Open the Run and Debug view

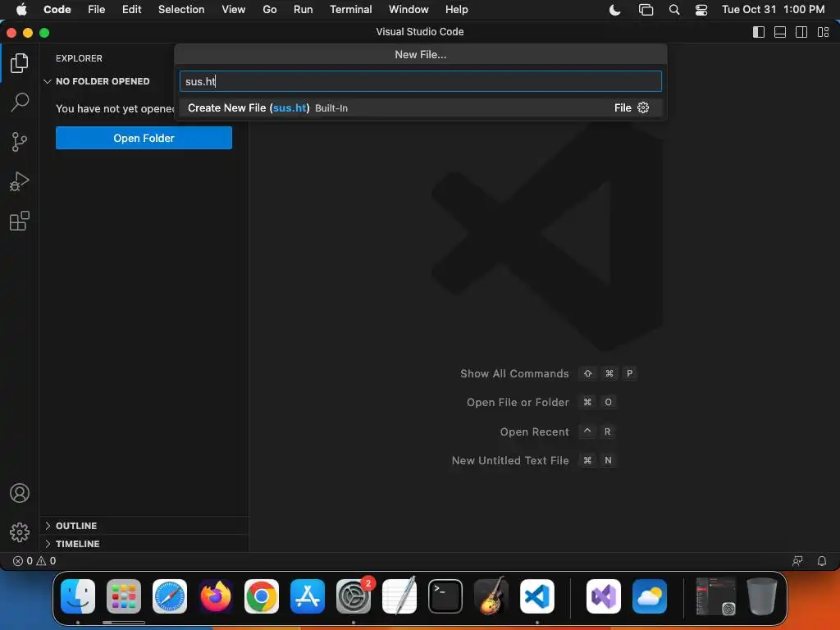[20, 181]
